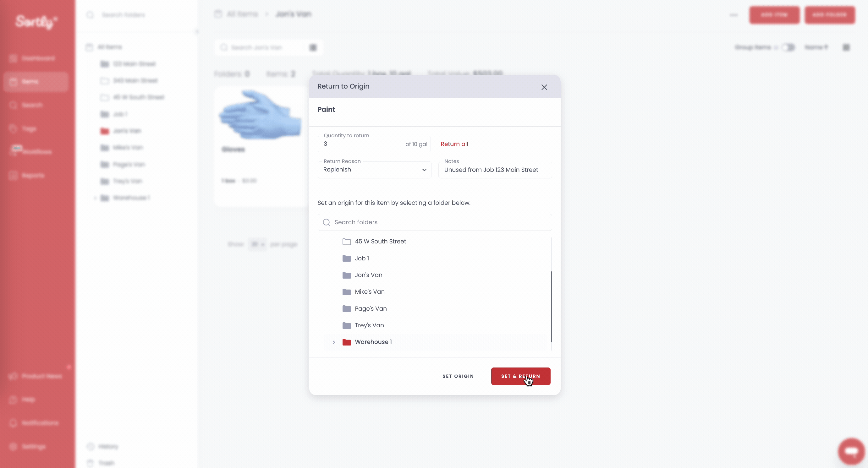The height and width of the screenshot is (468, 868).
Task: Select the Jon's Van folder icon
Action: point(346,275)
